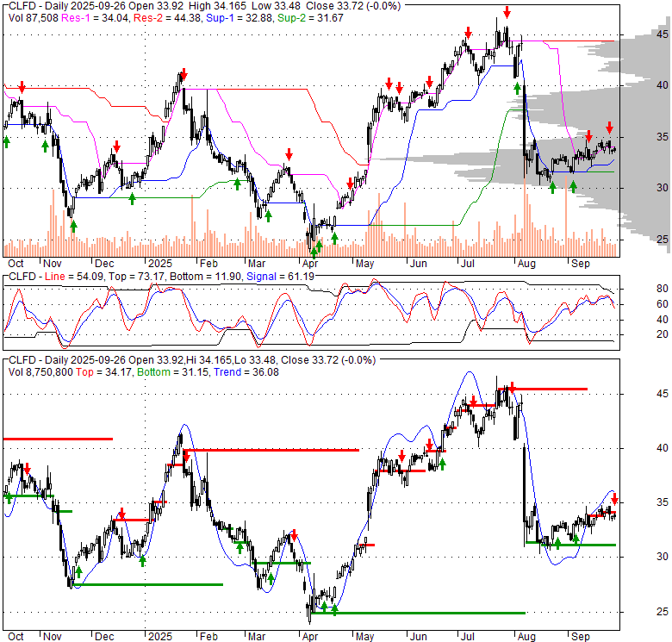Click the 'Jul' label on top chart axis
This screenshot has width=672, height=642.
click(x=467, y=263)
